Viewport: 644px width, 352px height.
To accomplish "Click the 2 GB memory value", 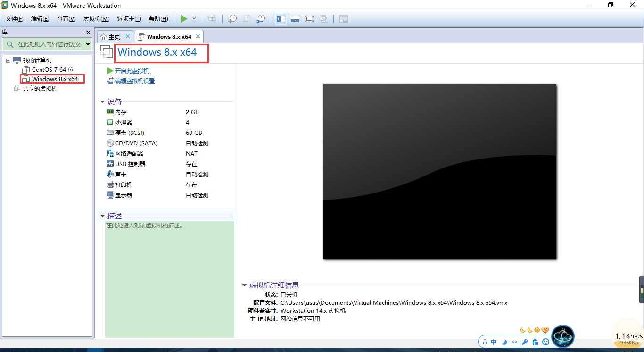I will pyautogui.click(x=192, y=112).
